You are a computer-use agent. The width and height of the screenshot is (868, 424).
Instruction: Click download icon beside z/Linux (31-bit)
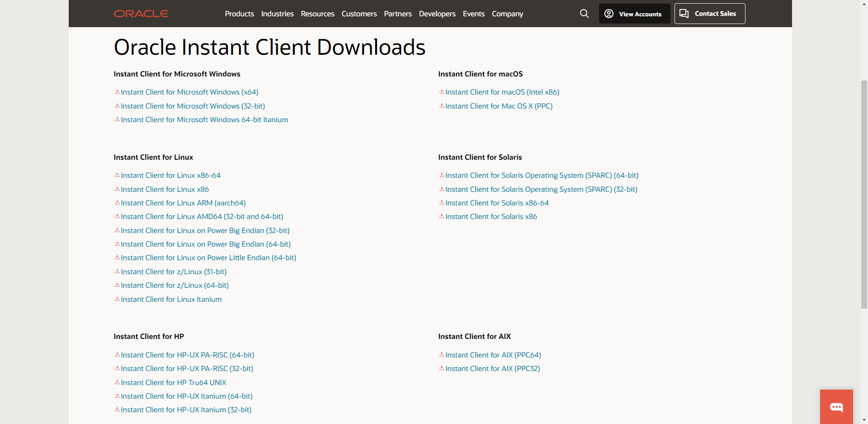click(117, 271)
